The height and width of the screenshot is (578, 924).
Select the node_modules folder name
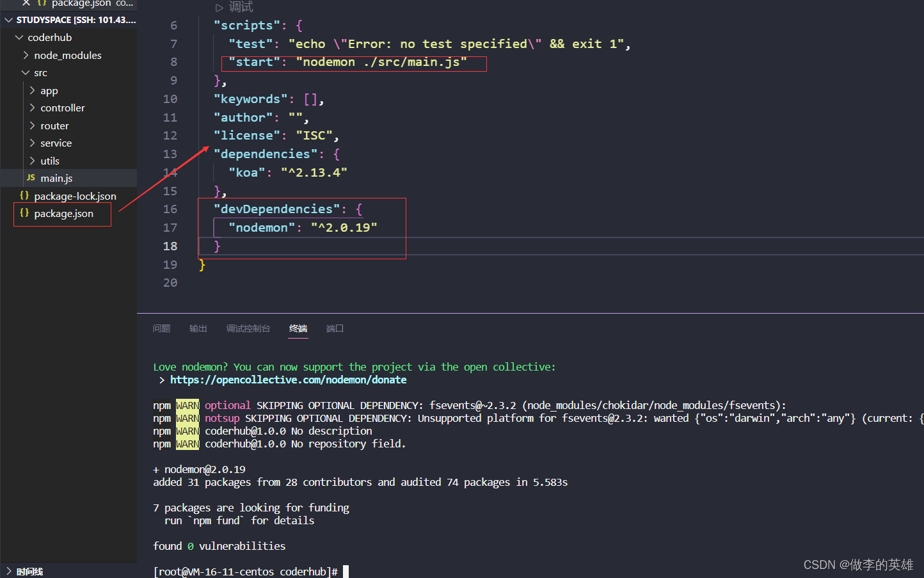pos(68,55)
